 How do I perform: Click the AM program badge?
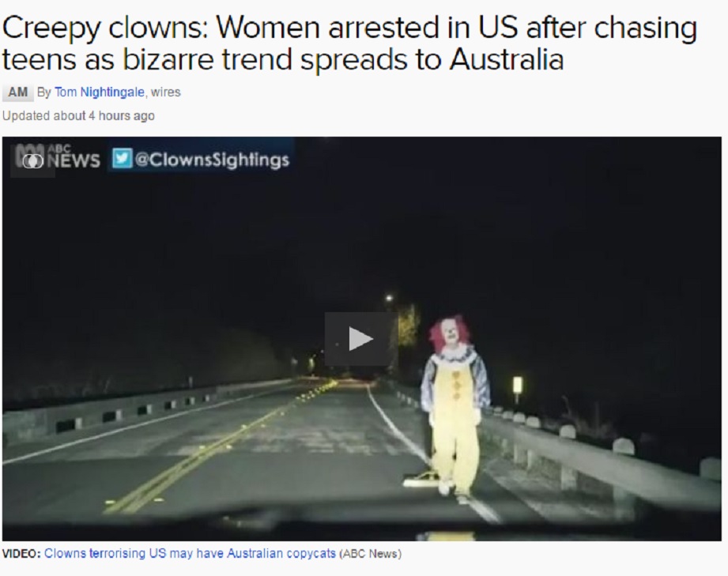(17, 92)
